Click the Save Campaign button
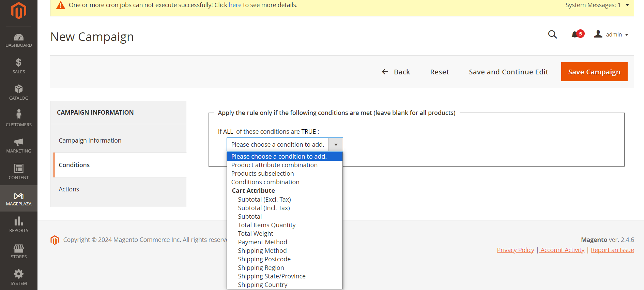 (594, 72)
